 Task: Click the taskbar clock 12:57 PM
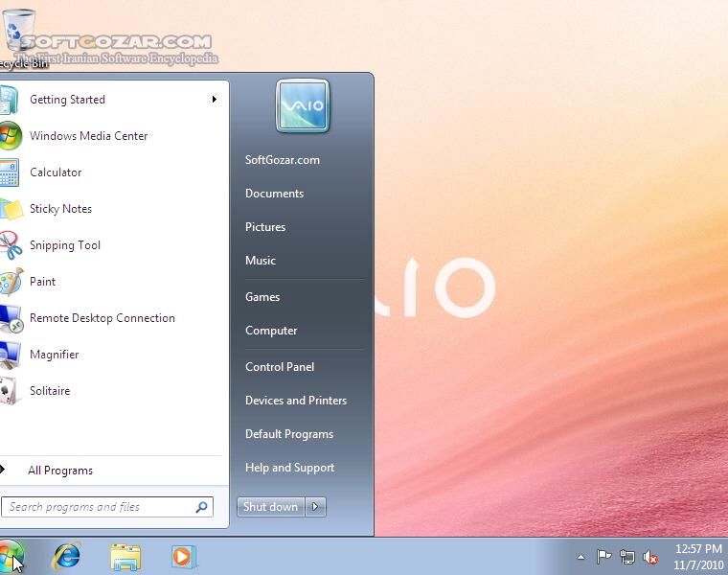point(698,549)
